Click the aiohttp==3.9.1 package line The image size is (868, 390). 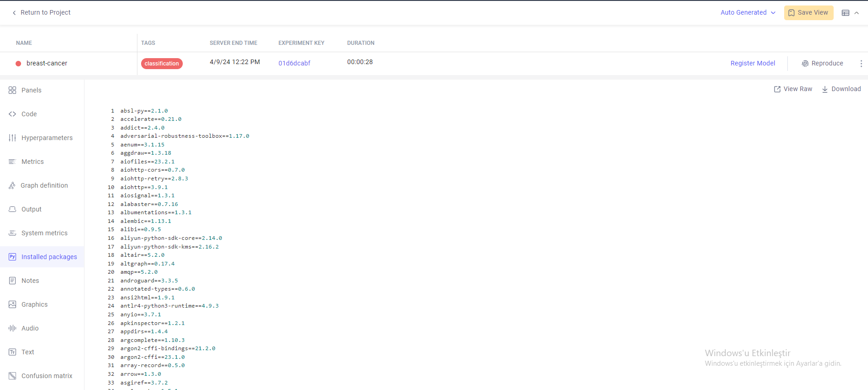click(144, 187)
